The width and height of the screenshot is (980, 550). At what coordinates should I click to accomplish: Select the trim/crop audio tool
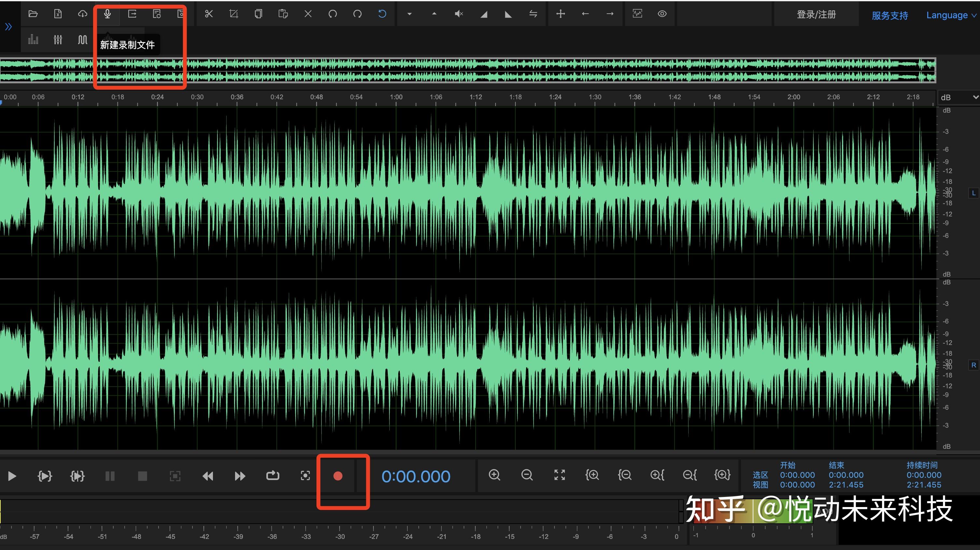pos(233,14)
